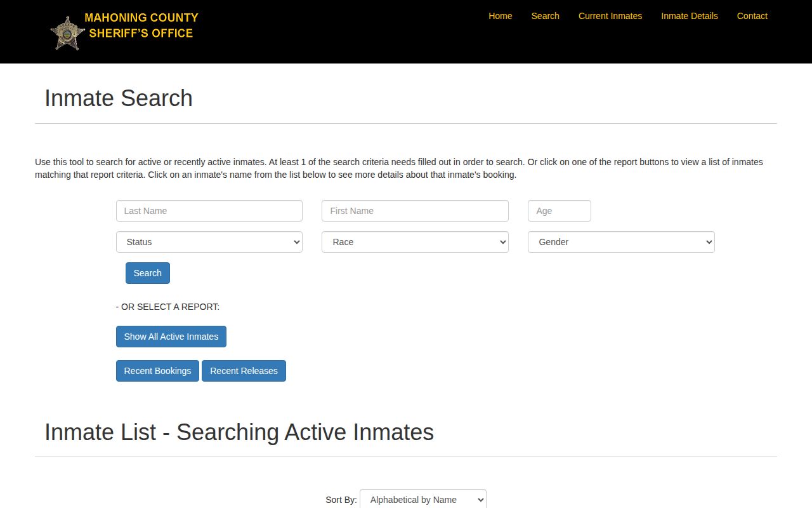This screenshot has width=812, height=508.
Task: Click the Recent Releases button
Action: tap(244, 371)
